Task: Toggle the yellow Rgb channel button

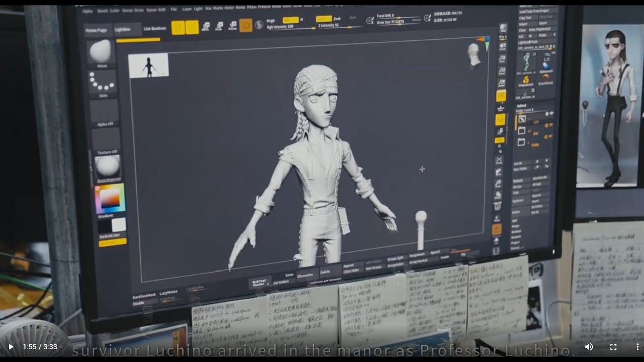Action: click(x=290, y=20)
